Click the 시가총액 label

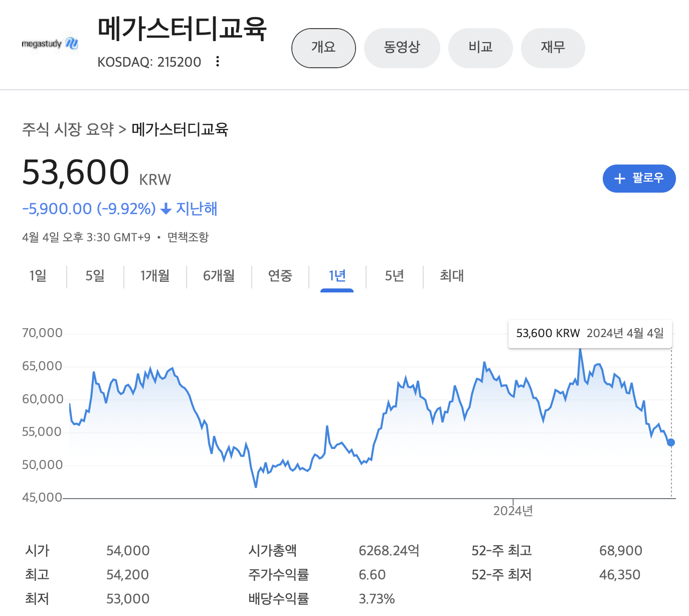tap(272, 551)
